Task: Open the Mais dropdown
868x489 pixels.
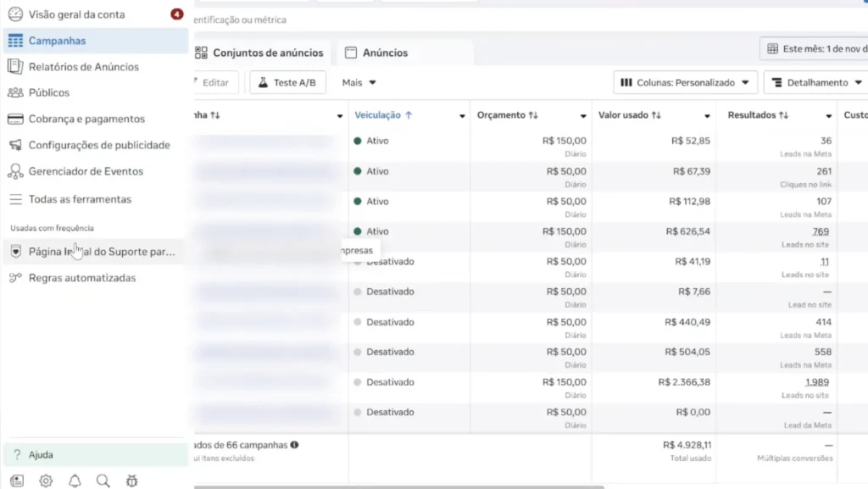Action: pyautogui.click(x=359, y=82)
